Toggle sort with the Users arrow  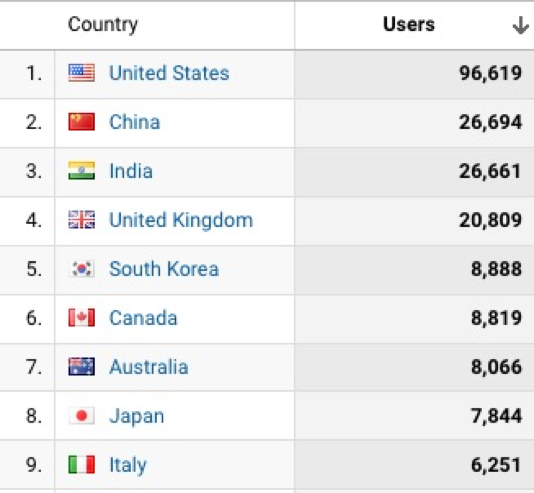(520, 25)
